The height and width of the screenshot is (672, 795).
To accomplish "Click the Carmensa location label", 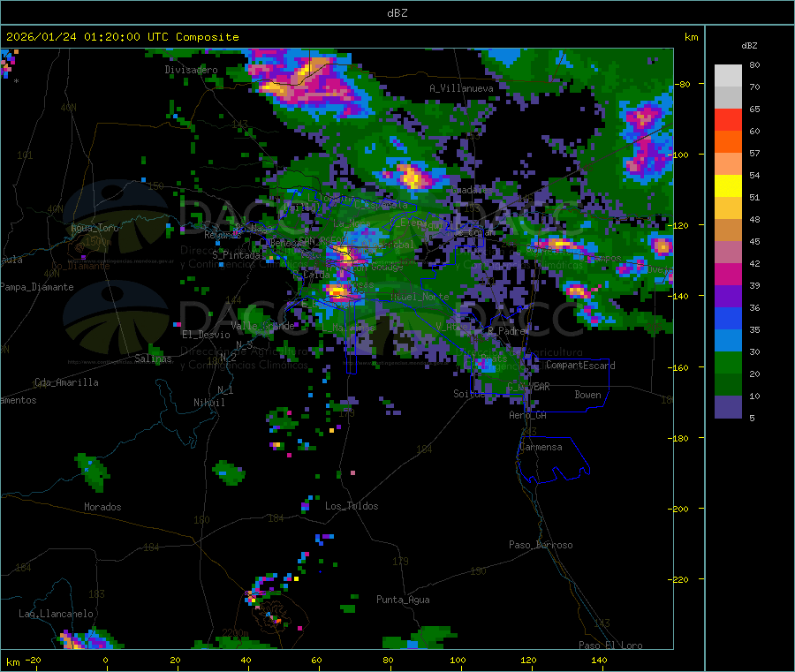I will [541, 447].
